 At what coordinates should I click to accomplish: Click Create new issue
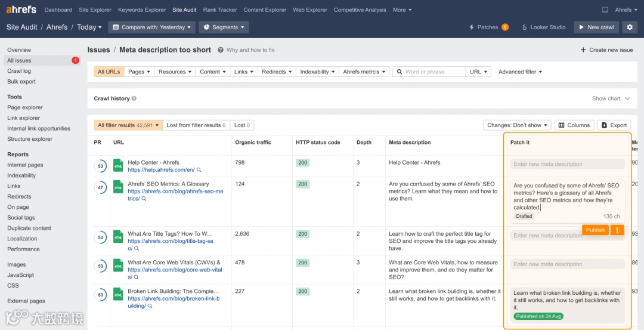click(x=606, y=50)
